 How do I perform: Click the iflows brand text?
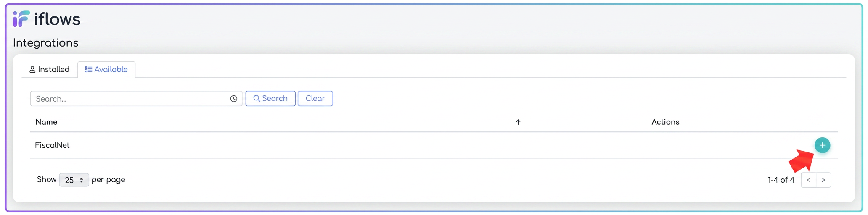pos(57,19)
